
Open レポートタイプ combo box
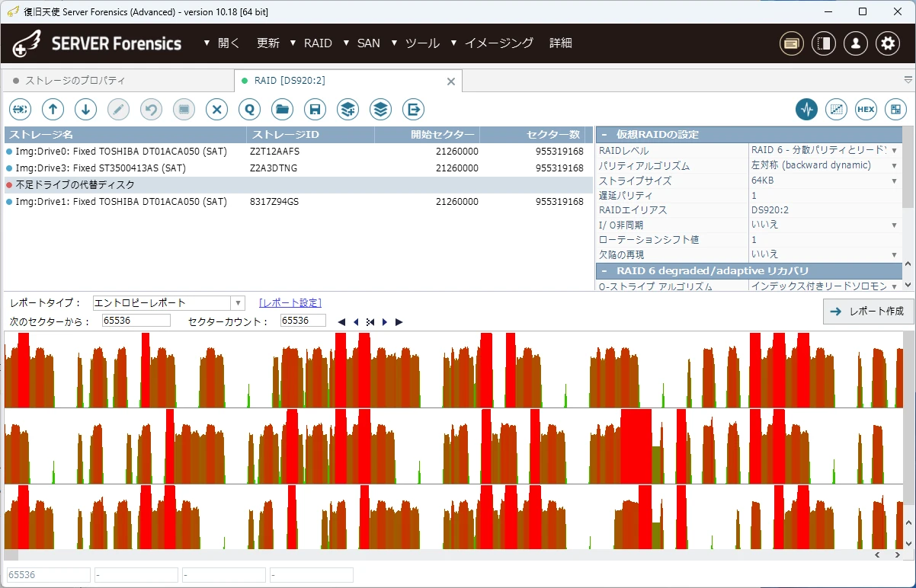169,303
